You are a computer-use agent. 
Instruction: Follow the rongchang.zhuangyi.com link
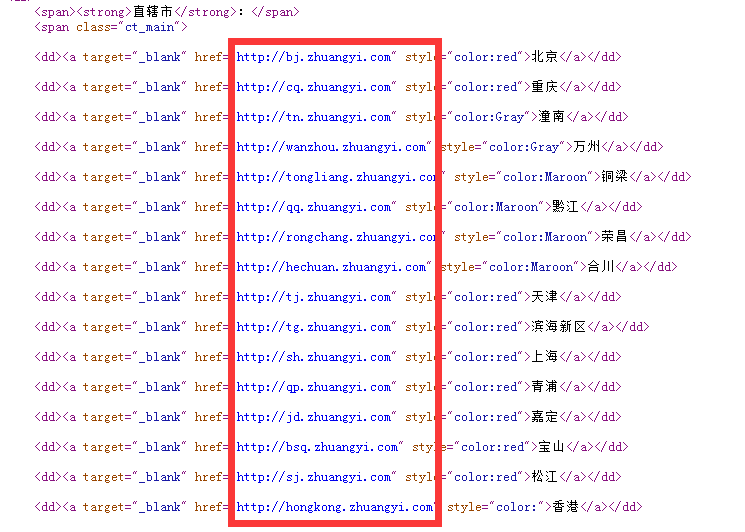tap(336, 237)
